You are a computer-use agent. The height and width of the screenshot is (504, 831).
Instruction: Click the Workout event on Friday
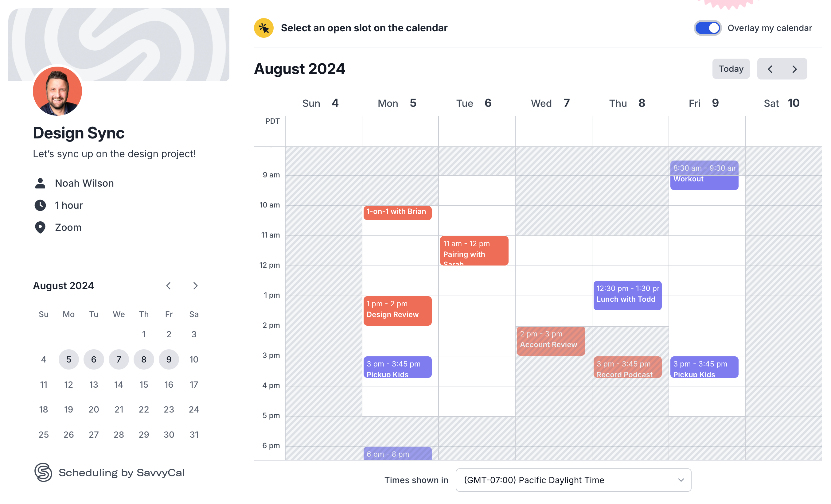point(704,175)
